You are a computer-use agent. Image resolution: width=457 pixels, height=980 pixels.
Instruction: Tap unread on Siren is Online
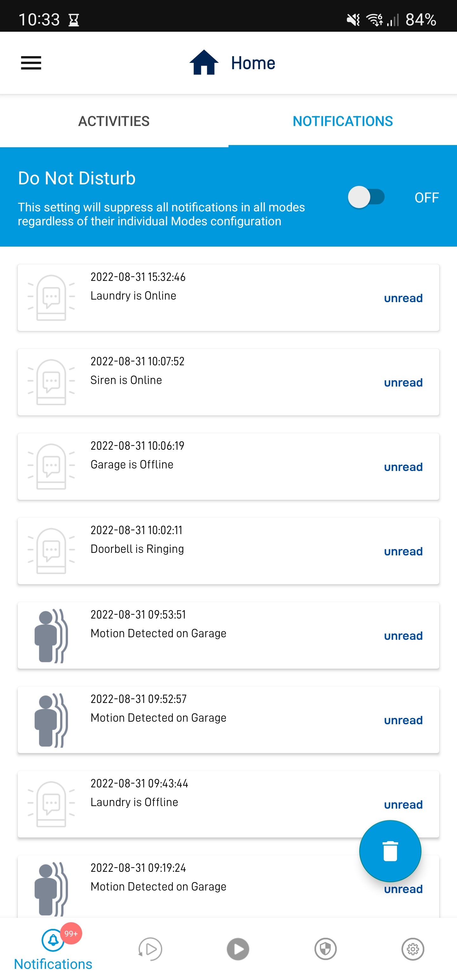(x=403, y=382)
